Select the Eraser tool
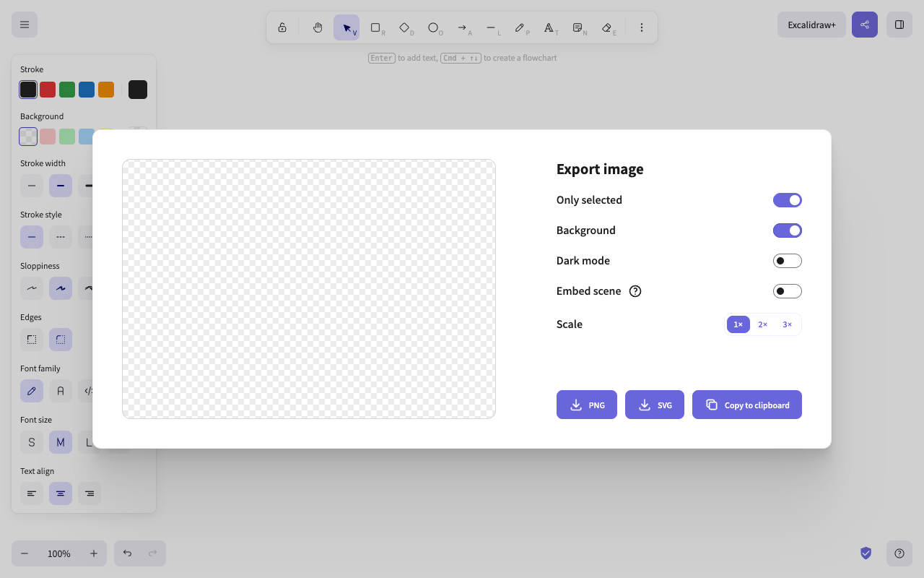Viewport: 924px width, 578px height. point(606,27)
